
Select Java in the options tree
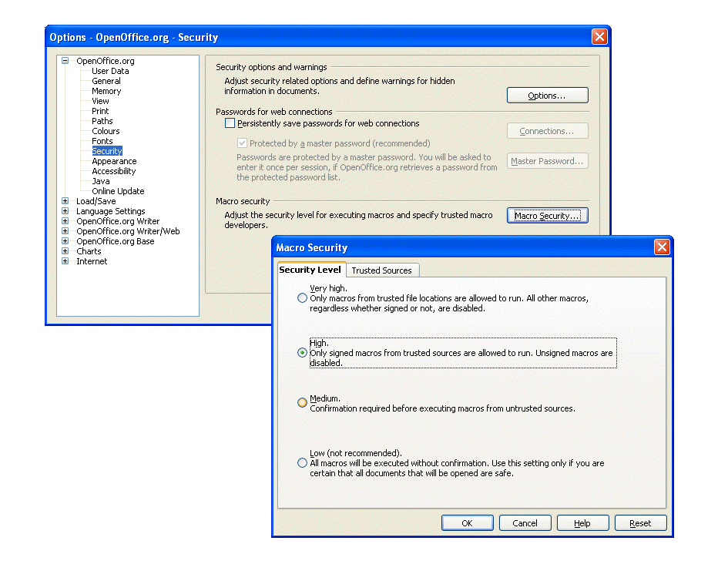(x=101, y=181)
